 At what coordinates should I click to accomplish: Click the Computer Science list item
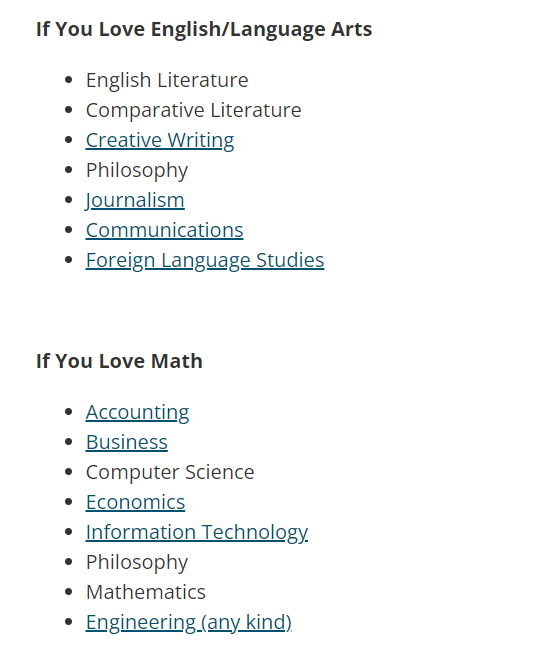[x=170, y=472]
